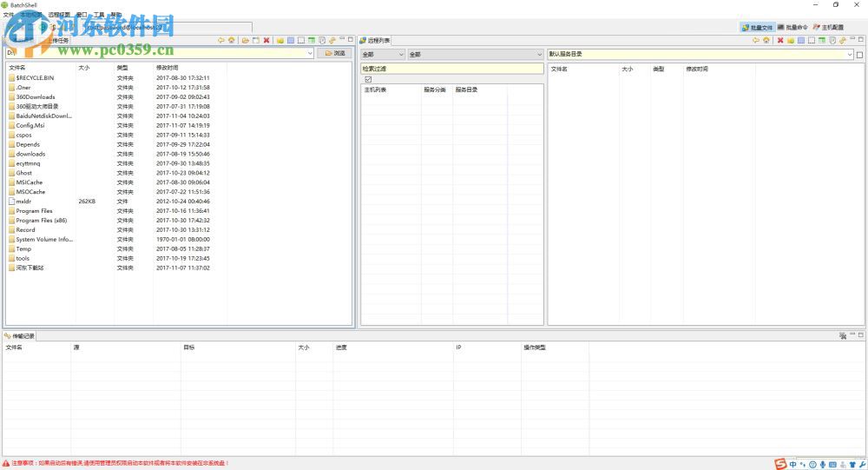Toggle checkbox beside default service directory field
Viewport: 868px width, 470px height.
(859, 55)
